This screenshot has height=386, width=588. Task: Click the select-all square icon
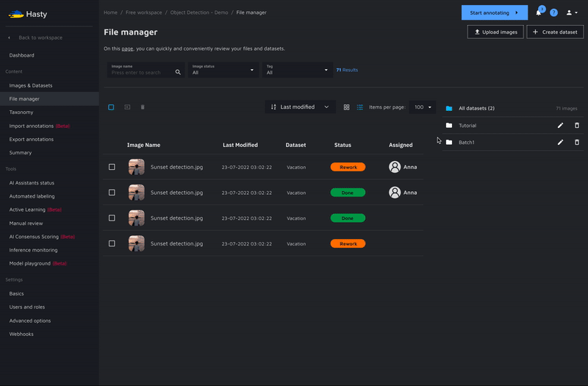(111, 107)
